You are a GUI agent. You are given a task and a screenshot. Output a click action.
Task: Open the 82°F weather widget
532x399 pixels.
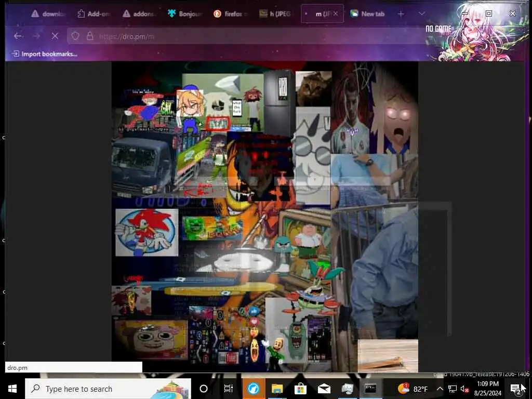coord(413,389)
